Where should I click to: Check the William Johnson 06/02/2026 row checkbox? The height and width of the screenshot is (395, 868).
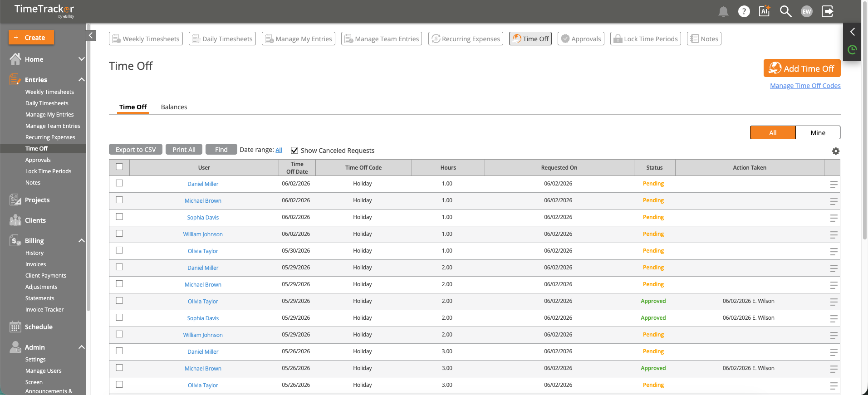pyautogui.click(x=119, y=234)
